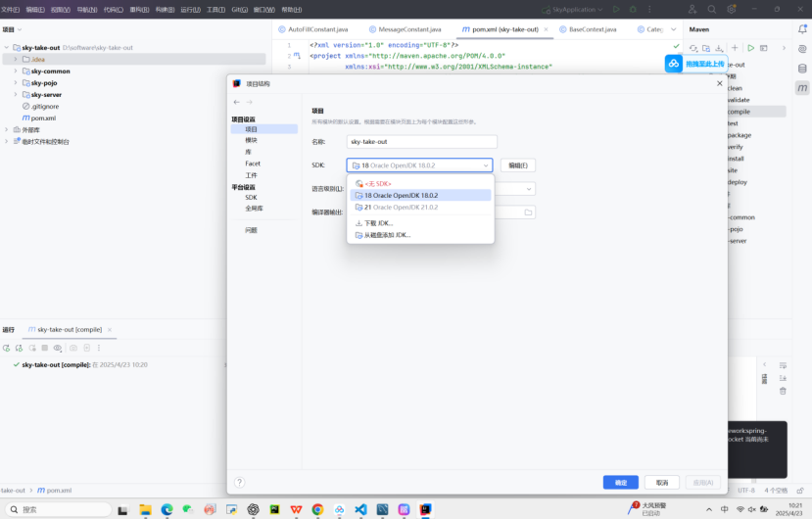Image resolution: width=812 pixels, height=519 pixels.
Task: Choose Add JDK from disk option
Action: 420,235
